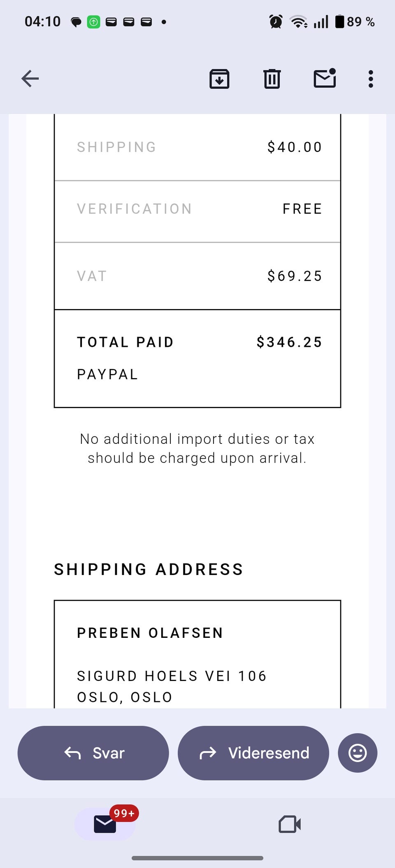Archive this email

click(219, 78)
